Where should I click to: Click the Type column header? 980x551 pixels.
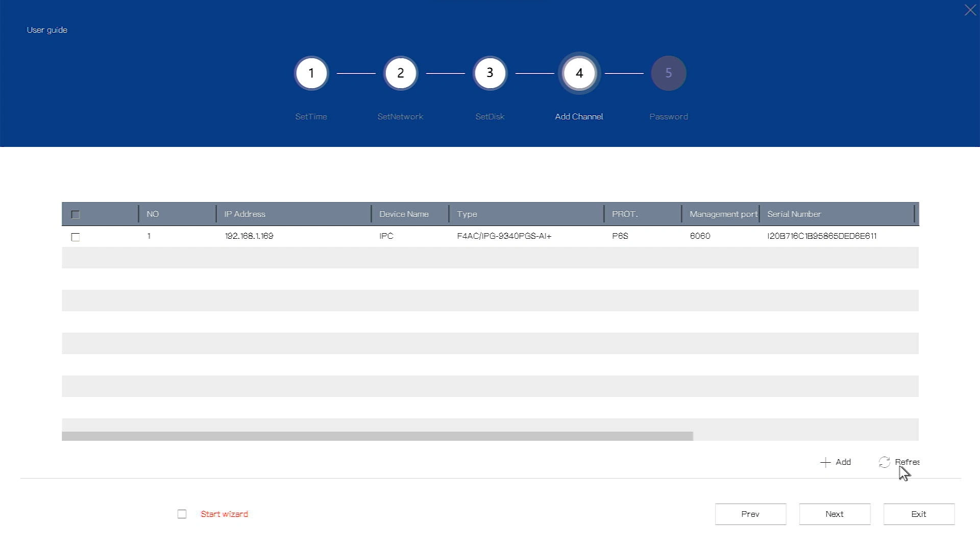click(x=467, y=214)
